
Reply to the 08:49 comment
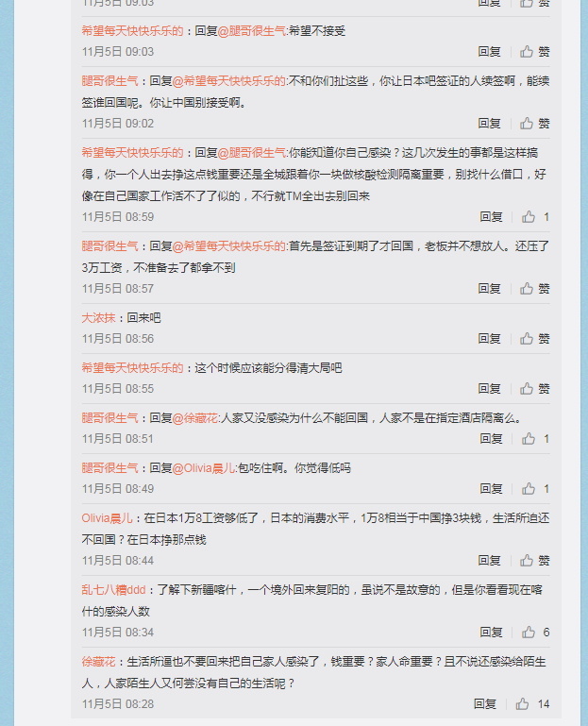(491, 488)
